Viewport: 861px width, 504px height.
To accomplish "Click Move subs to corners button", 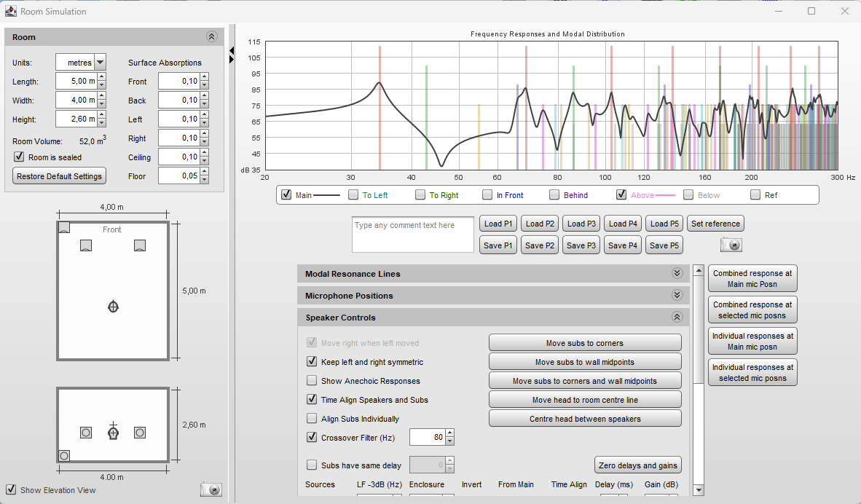I will pos(584,343).
